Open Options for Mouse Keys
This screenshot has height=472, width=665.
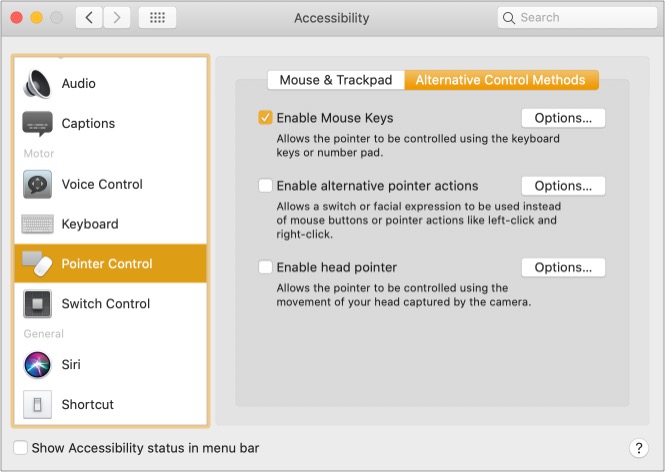point(563,118)
